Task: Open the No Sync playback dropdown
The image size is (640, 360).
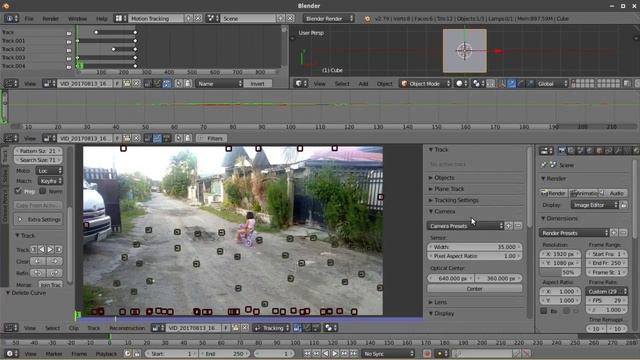Action: click(x=388, y=353)
